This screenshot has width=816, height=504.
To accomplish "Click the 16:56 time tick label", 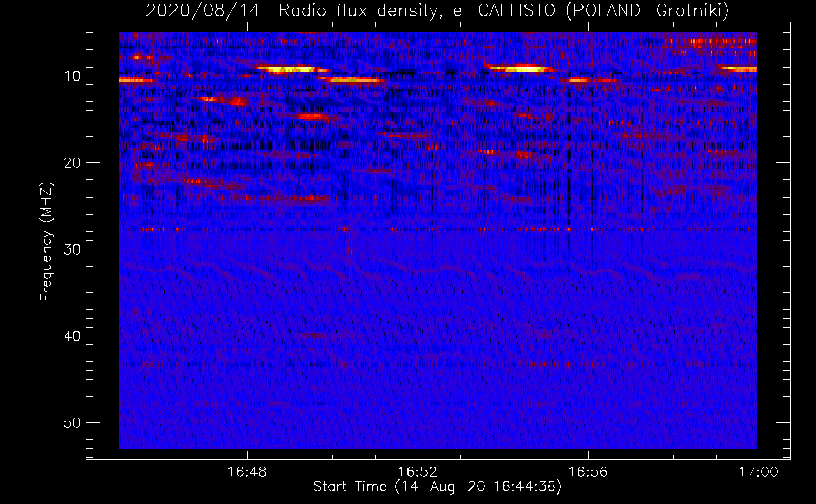I will pos(588,472).
